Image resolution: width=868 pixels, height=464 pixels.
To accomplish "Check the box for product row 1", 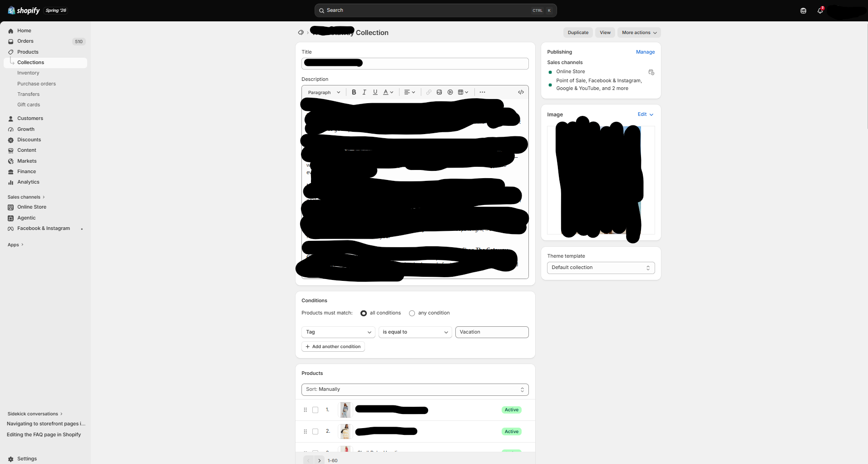I will coord(316,410).
